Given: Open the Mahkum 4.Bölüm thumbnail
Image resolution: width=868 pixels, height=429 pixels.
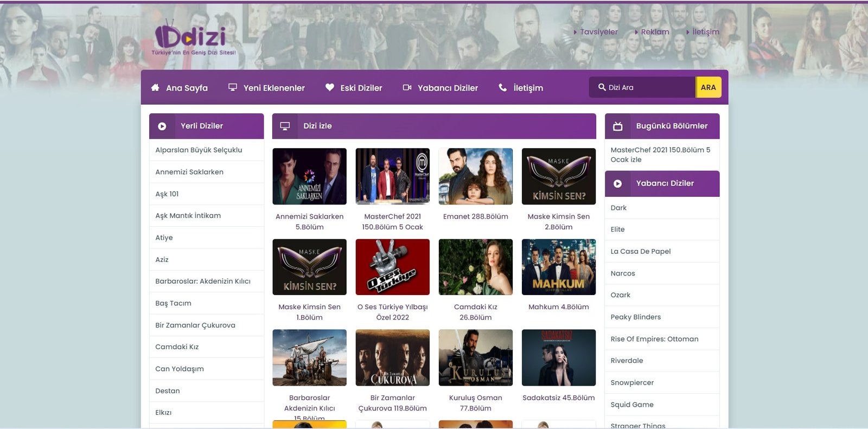Looking at the screenshot, I should (558, 267).
